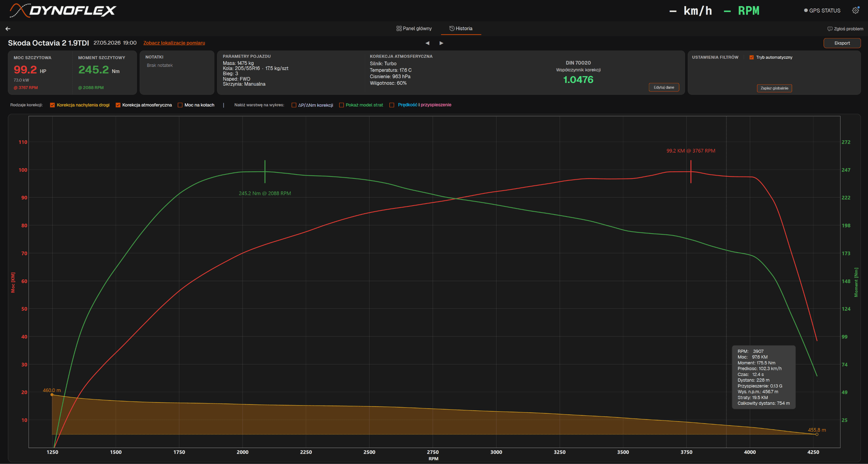Open the settings gear icon
This screenshot has height=464, width=868.
[855, 11]
